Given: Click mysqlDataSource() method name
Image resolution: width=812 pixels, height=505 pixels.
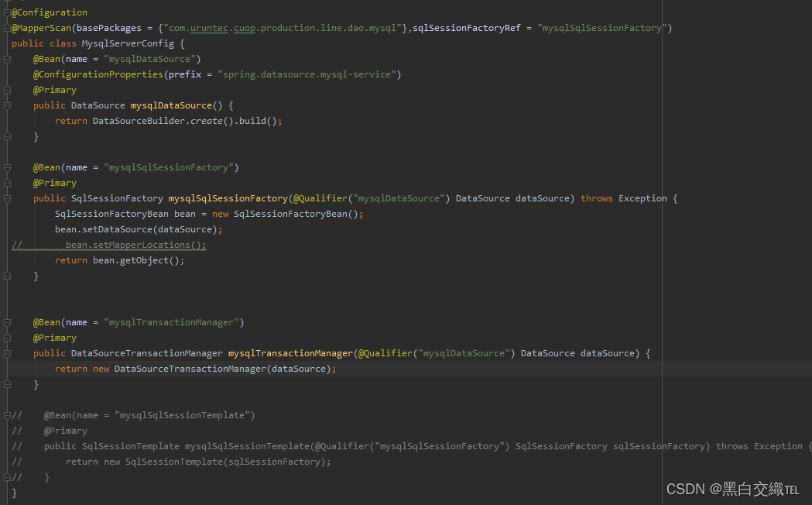Looking at the screenshot, I should pos(171,105).
